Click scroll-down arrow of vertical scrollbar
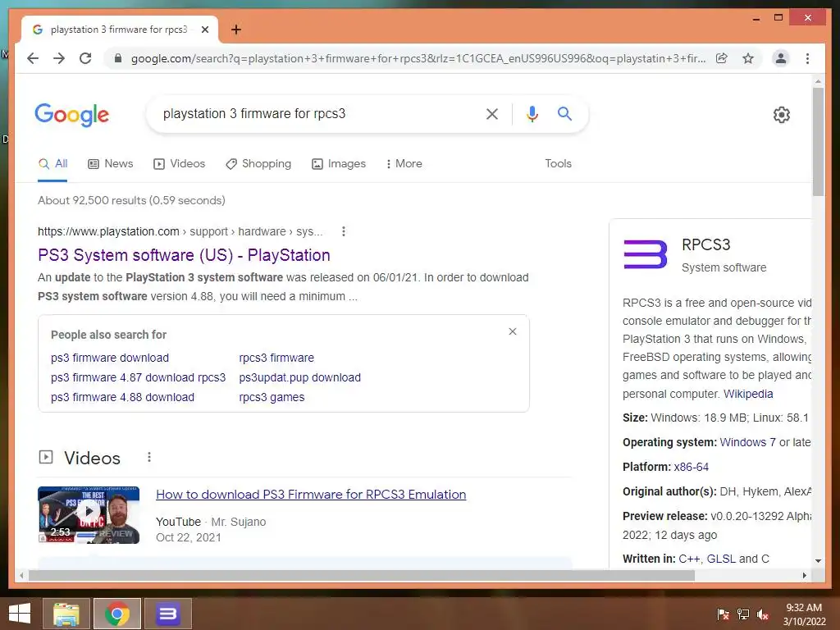Viewport: 840px width, 630px height. point(818,561)
